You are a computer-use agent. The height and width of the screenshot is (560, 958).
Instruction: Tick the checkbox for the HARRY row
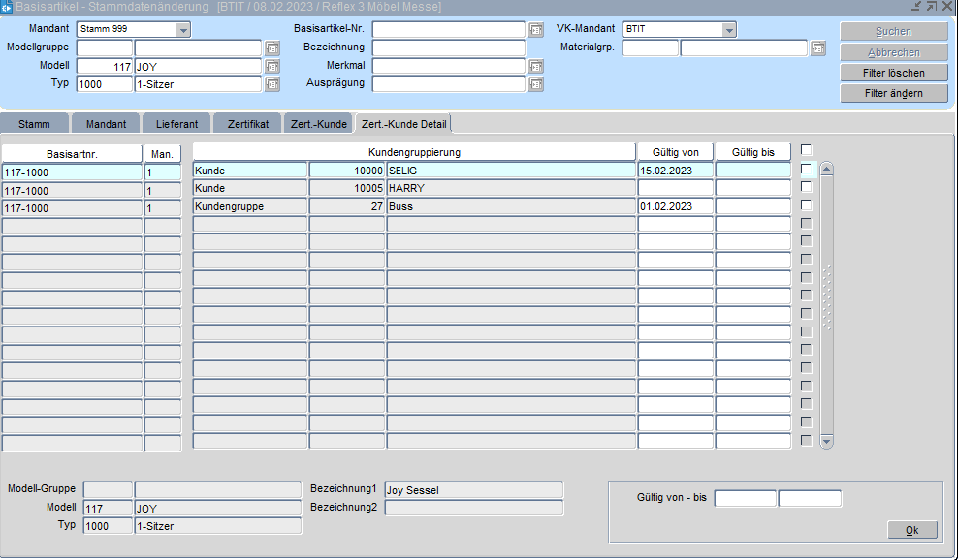806,187
